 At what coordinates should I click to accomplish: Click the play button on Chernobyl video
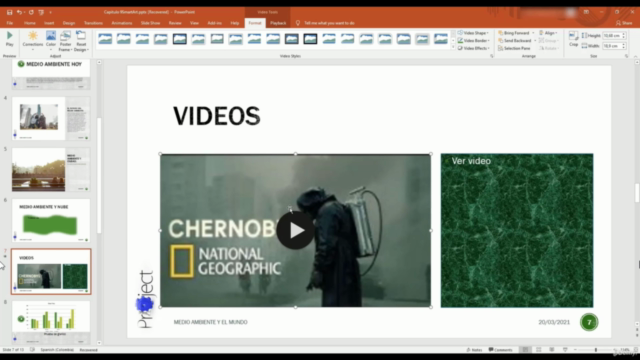tap(296, 230)
